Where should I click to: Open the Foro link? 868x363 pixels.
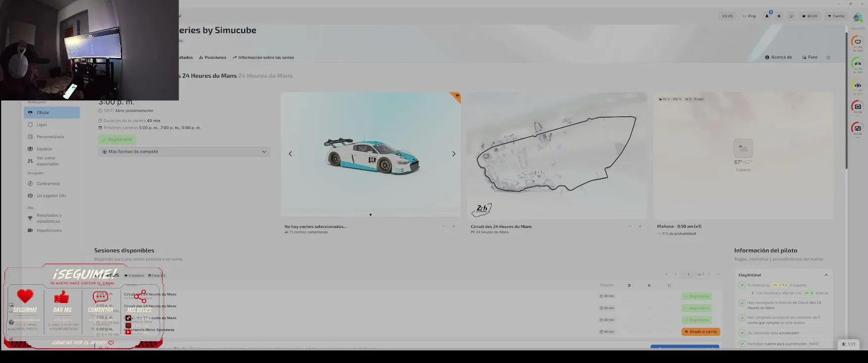pos(809,57)
